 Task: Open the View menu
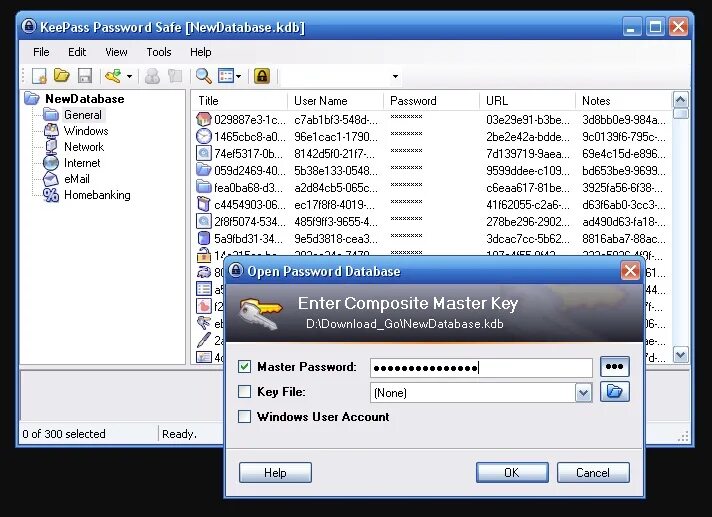[116, 52]
